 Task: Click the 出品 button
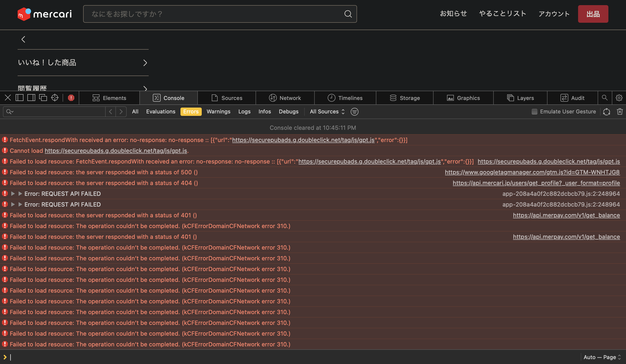click(593, 14)
